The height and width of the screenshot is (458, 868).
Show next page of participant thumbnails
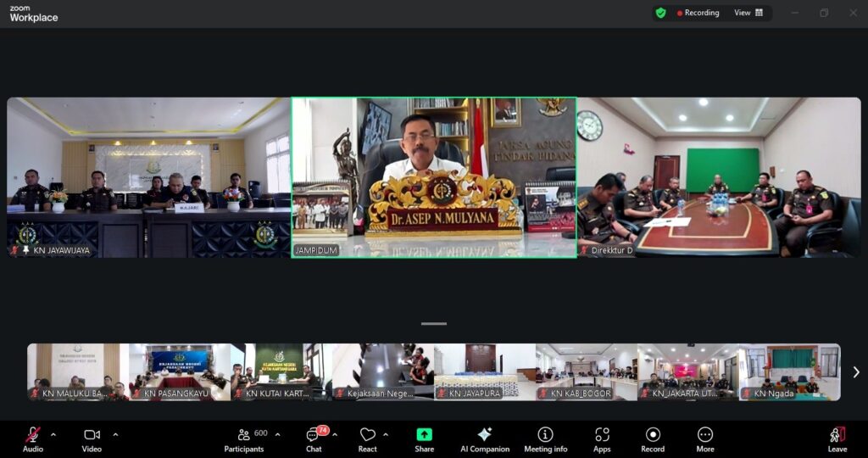(x=855, y=372)
